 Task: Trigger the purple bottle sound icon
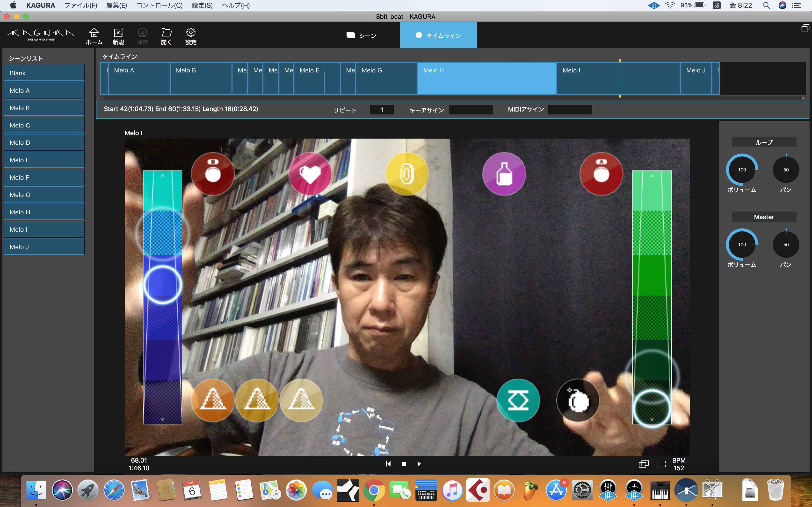(504, 174)
